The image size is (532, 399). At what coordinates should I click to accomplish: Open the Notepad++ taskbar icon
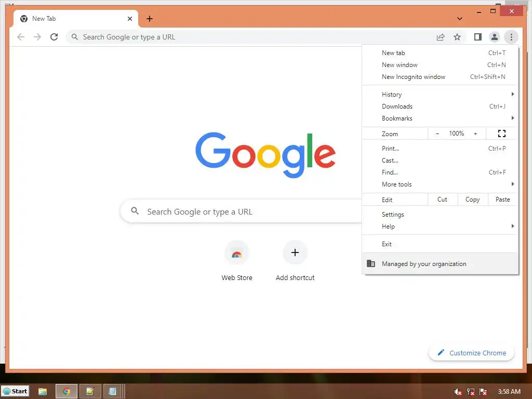pyautogui.click(x=90, y=391)
